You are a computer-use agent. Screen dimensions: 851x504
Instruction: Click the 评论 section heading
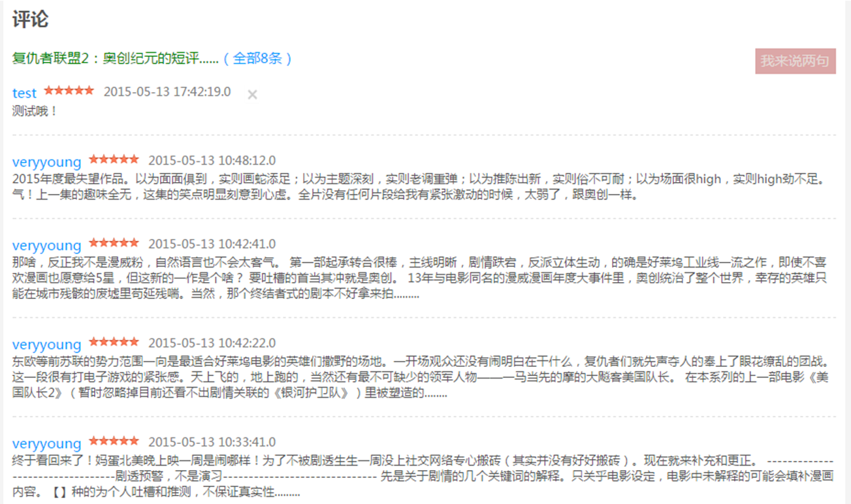(x=30, y=19)
